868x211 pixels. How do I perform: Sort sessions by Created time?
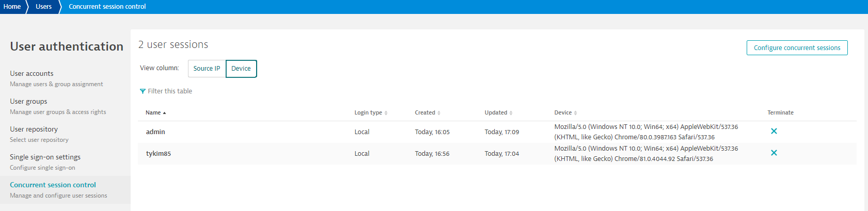click(x=427, y=112)
